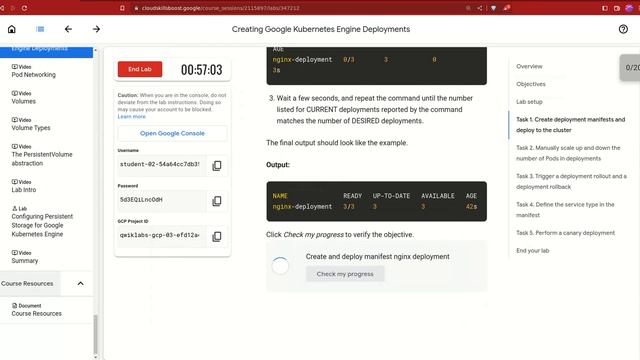The image size is (640, 360).
Task: Jump to Task 2 Manually scale Pods
Action: 568,153
